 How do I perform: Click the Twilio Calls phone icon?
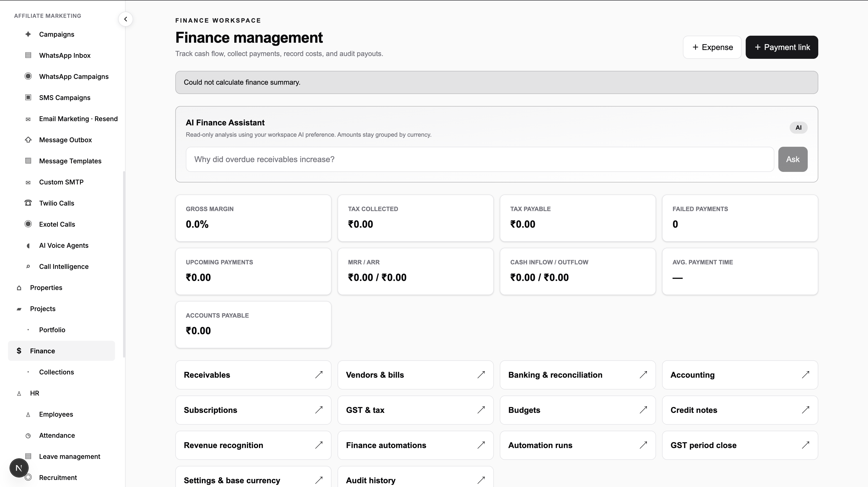pos(28,203)
